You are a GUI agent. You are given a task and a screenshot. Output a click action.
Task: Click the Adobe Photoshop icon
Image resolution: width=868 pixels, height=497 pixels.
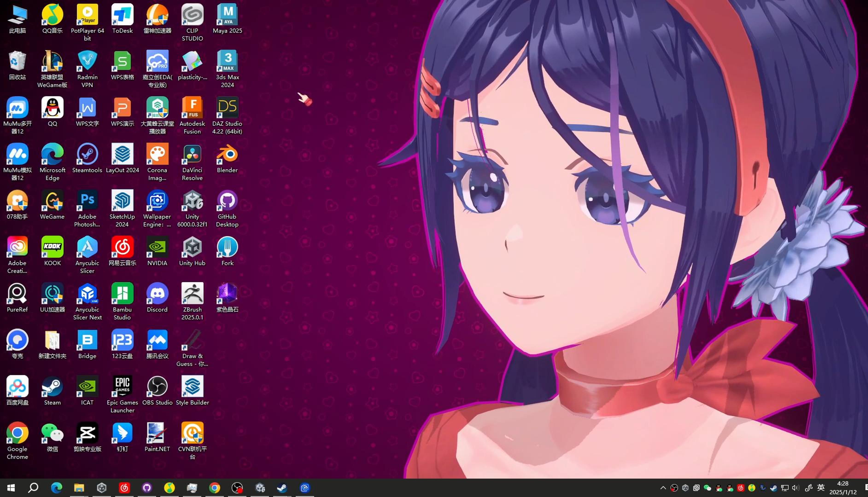87,208
